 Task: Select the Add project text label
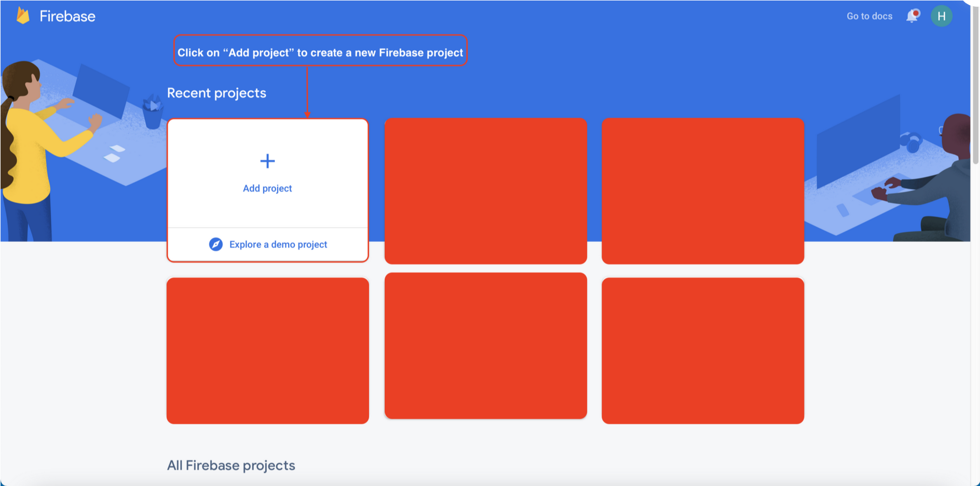pos(267,188)
